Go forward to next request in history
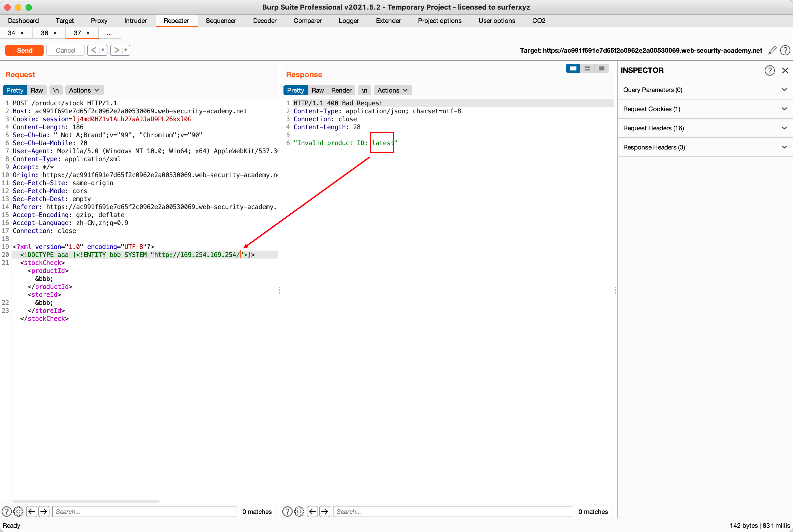This screenshot has height=532, width=793. pyautogui.click(x=117, y=50)
